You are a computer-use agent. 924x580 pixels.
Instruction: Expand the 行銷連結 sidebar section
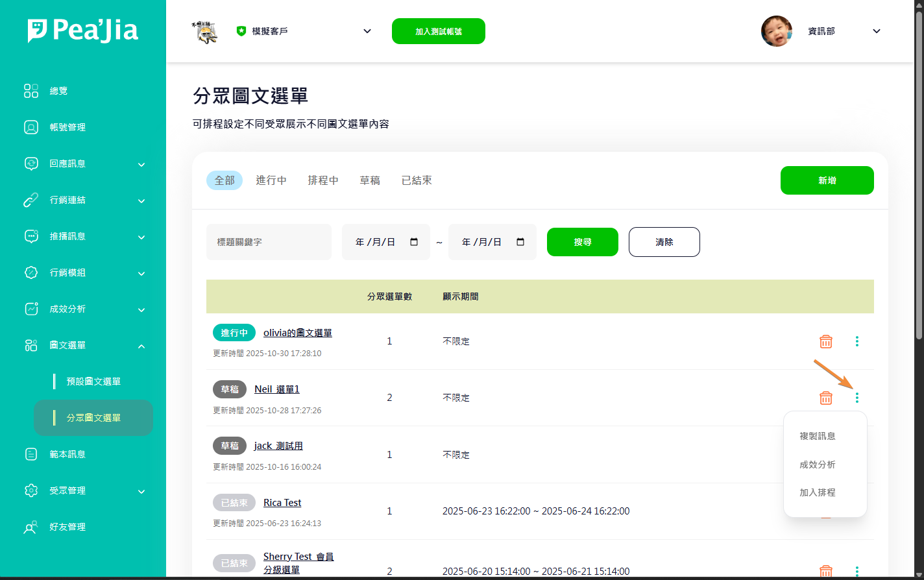[x=141, y=200]
